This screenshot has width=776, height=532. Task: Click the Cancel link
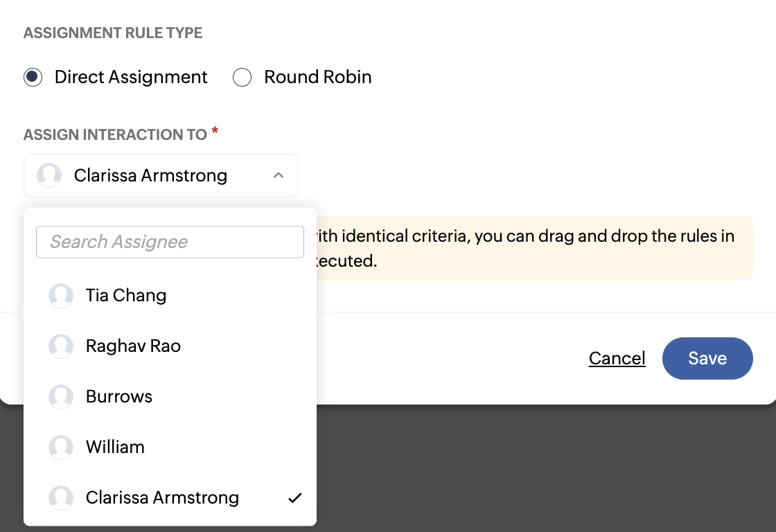click(x=617, y=358)
